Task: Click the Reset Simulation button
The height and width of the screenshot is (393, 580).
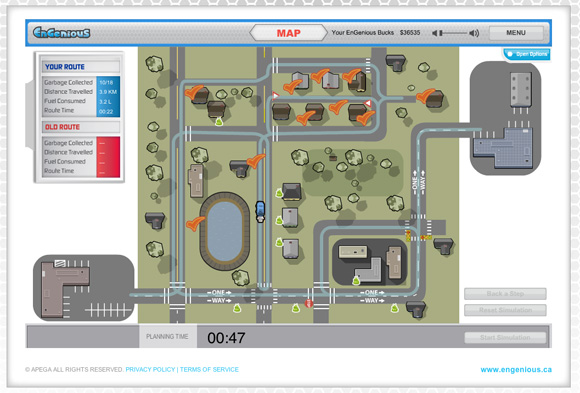Action: coord(505,310)
